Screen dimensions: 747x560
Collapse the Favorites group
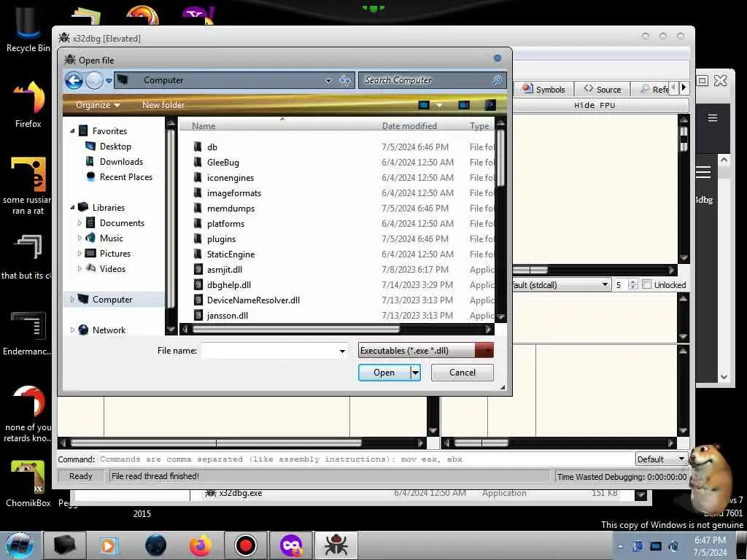click(x=72, y=131)
